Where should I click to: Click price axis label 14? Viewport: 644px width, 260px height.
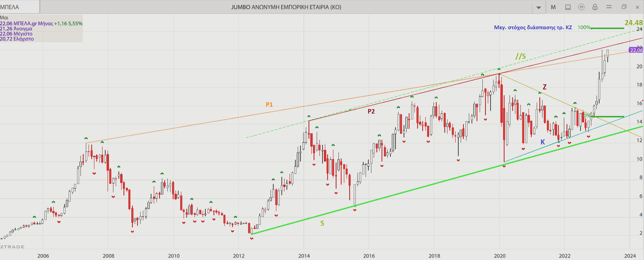[639, 121]
